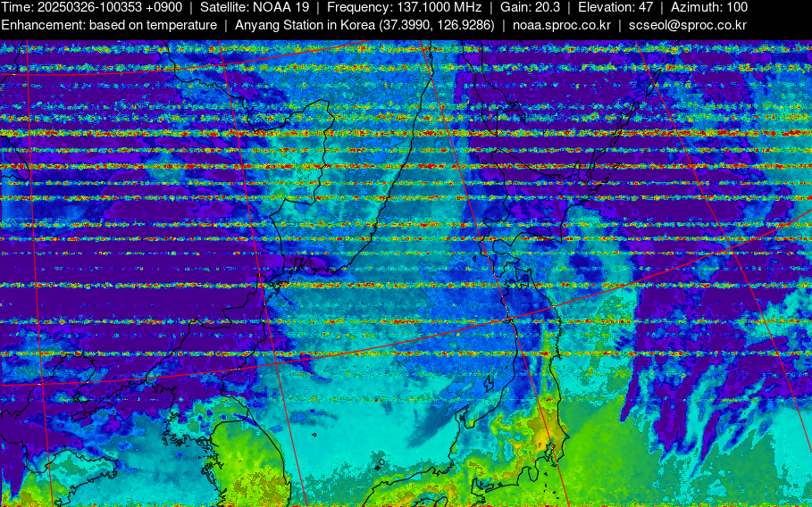Click the NOAA 19 satellite name
The width and height of the screenshot is (812, 507).
[x=280, y=7]
